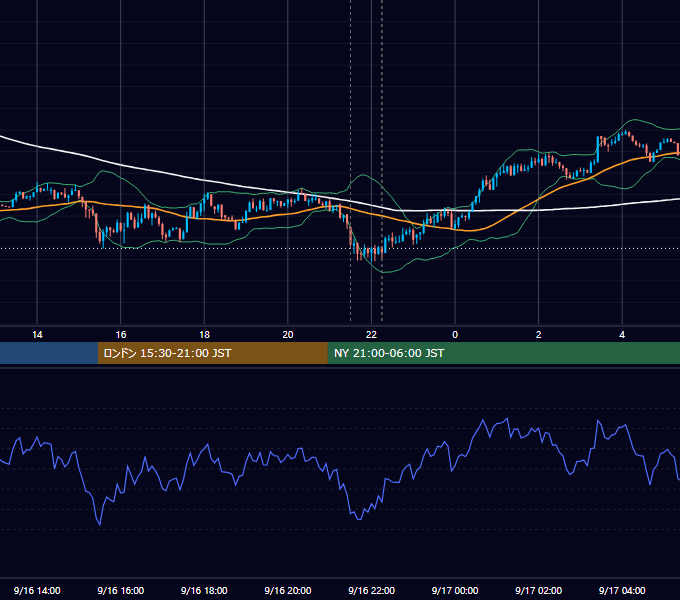Click the '9/16 16:00' date label

click(121, 590)
